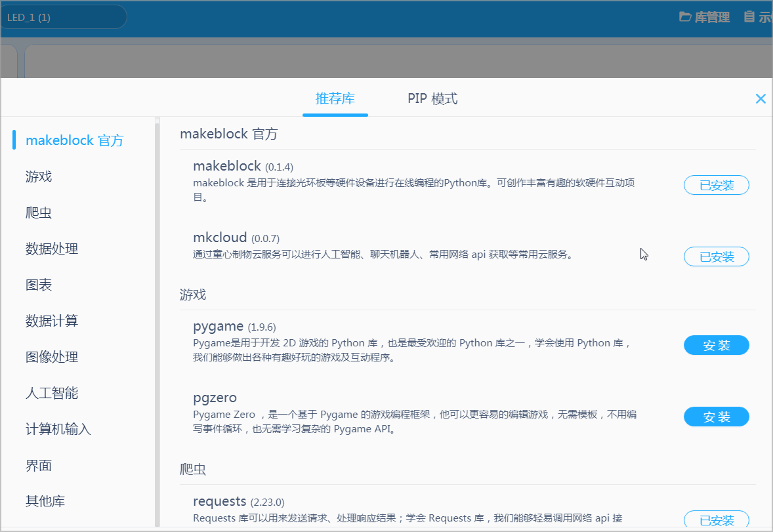773x532 pixels.
Task: Click the 游戏 section heading in list
Action: 193,295
